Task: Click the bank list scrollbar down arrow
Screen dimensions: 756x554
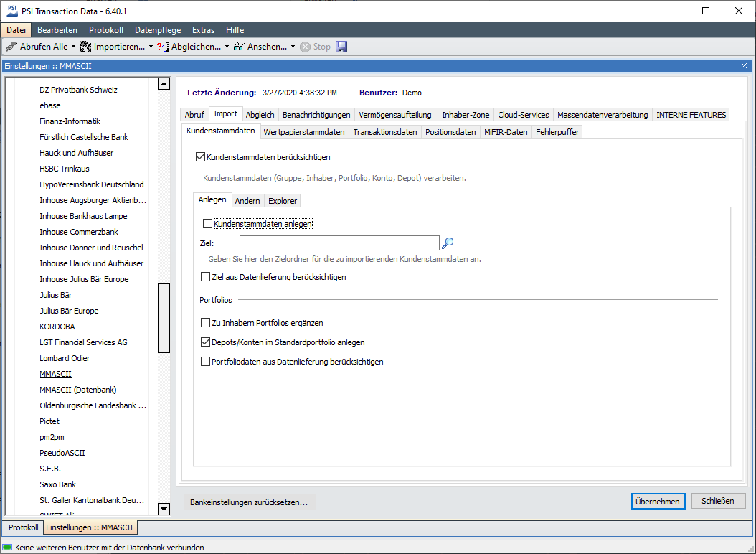Action: (164, 509)
